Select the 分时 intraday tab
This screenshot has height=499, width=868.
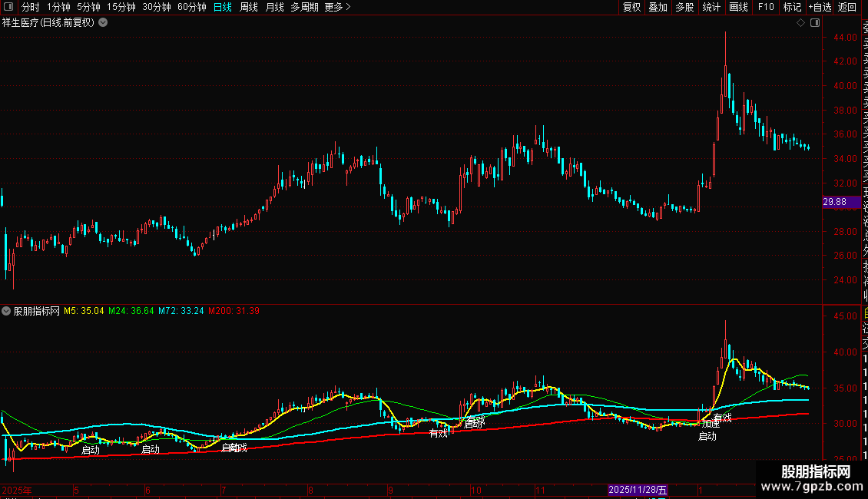(30, 8)
